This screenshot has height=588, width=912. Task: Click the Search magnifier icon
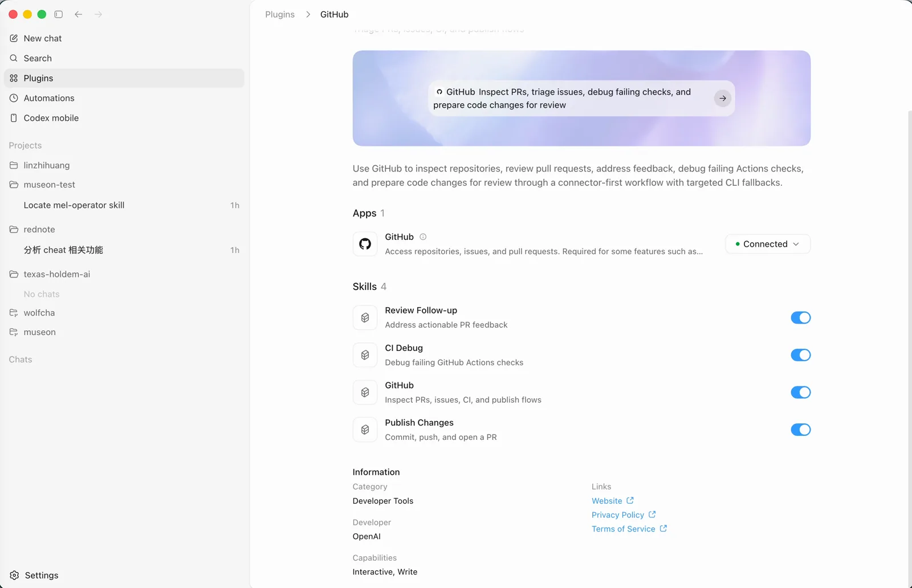(14, 58)
